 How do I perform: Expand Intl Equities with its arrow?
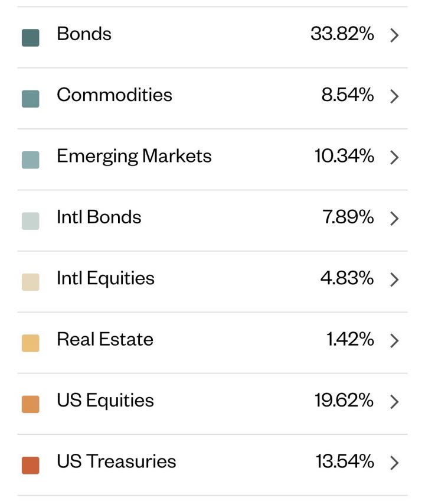pyautogui.click(x=395, y=279)
